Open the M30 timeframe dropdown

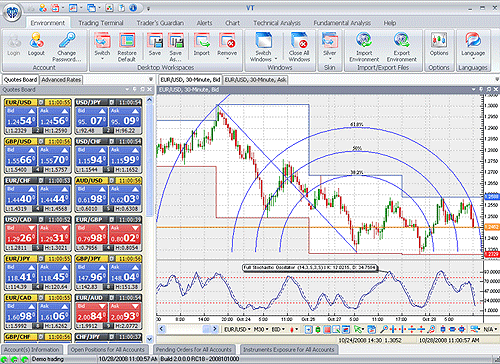click(x=261, y=329)
